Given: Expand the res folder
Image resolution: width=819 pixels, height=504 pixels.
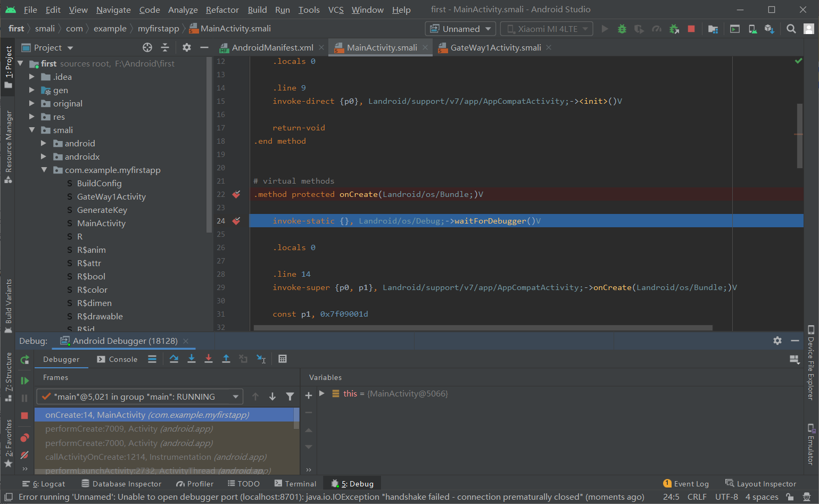Looking at the screenshot, I should click(32, 117).
